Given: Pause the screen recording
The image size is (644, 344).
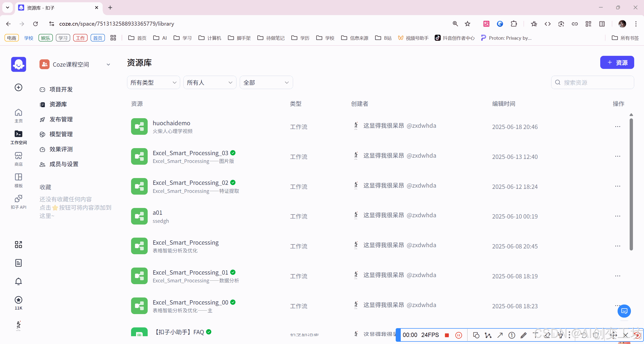Looking at the screenshot, I should click(x=459, y=335).
